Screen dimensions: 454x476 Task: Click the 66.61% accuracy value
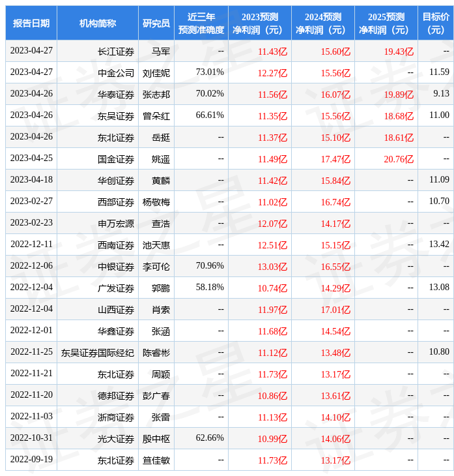point(210,115)
